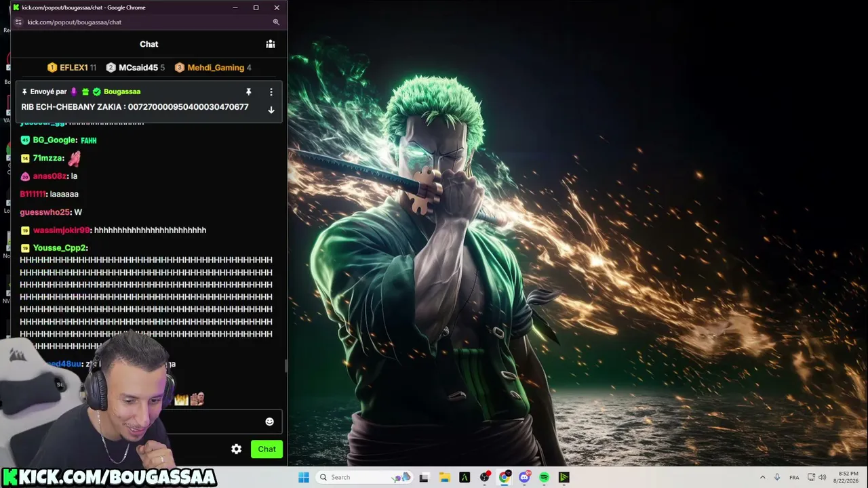The image size is (868, 488).
Task: Open network settings tray icon
Action: 811,477
